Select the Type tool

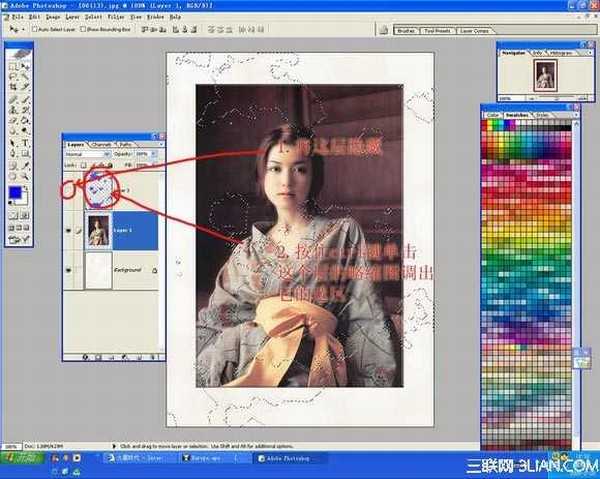[26, 144]
